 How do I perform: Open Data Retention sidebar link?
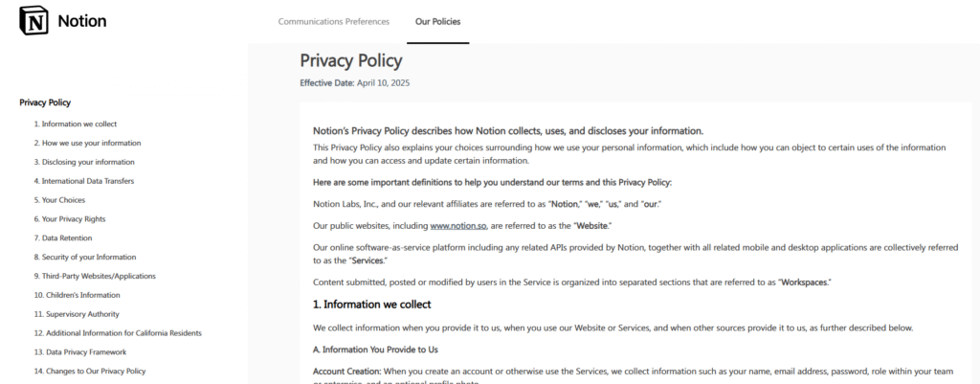point(63,237)
